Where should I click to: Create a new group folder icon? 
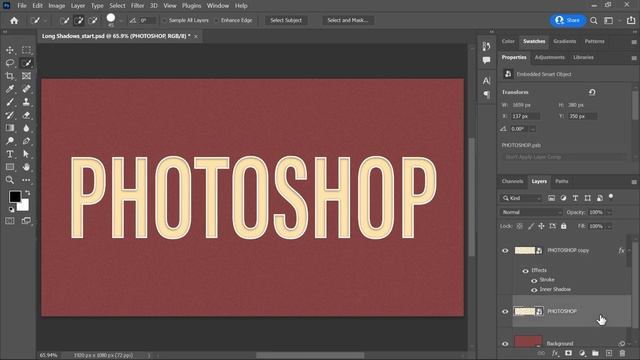coord(595,353)
